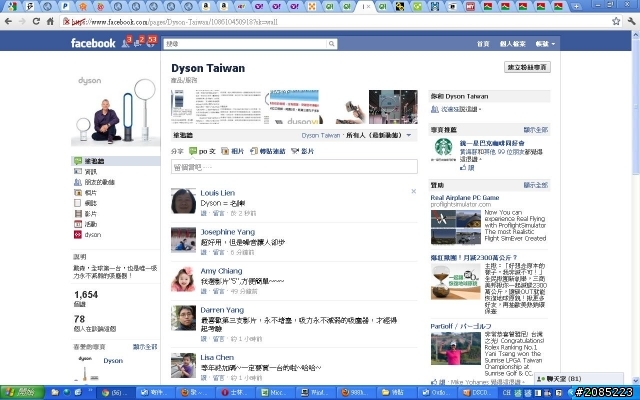Click Chrome's forward arrow

tap(22, 21)
